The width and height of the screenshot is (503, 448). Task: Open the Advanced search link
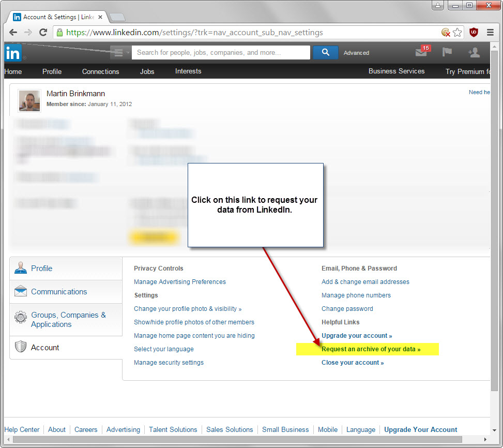(356, 53)
